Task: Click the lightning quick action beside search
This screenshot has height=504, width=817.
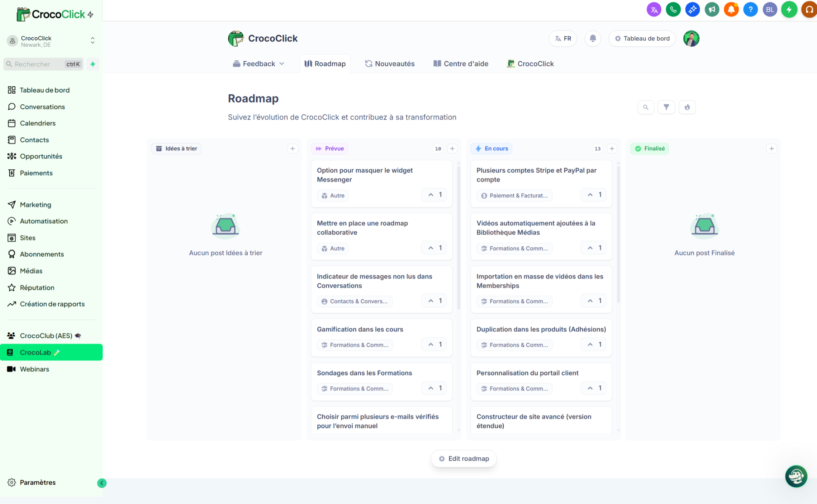Action: click(x=93, y=64)
